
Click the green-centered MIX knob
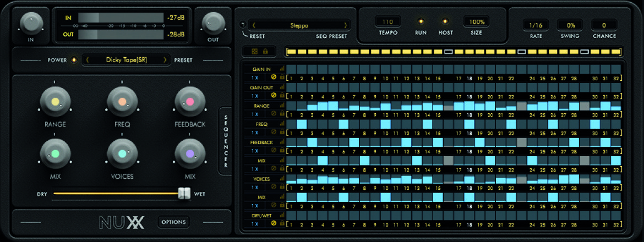coord(55,154)
